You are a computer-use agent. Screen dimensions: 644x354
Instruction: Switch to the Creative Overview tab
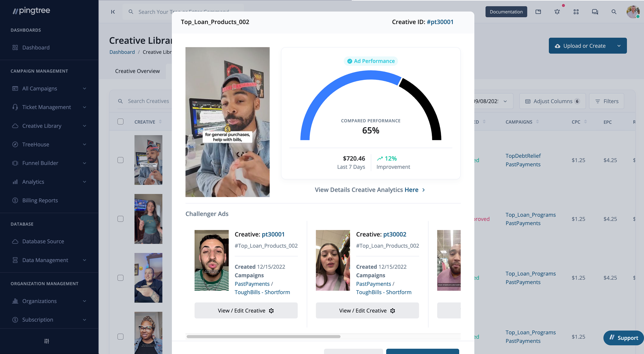pos(137,71)
